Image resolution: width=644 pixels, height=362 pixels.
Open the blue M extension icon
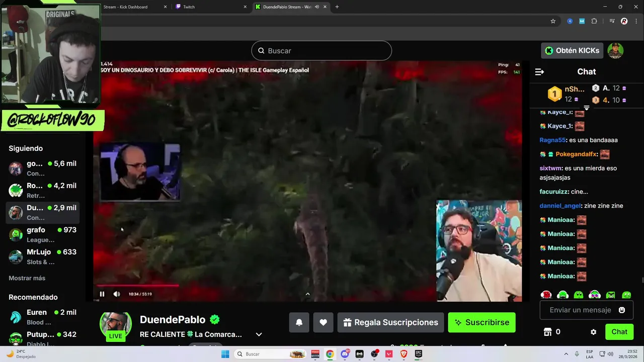coord(582,21)
